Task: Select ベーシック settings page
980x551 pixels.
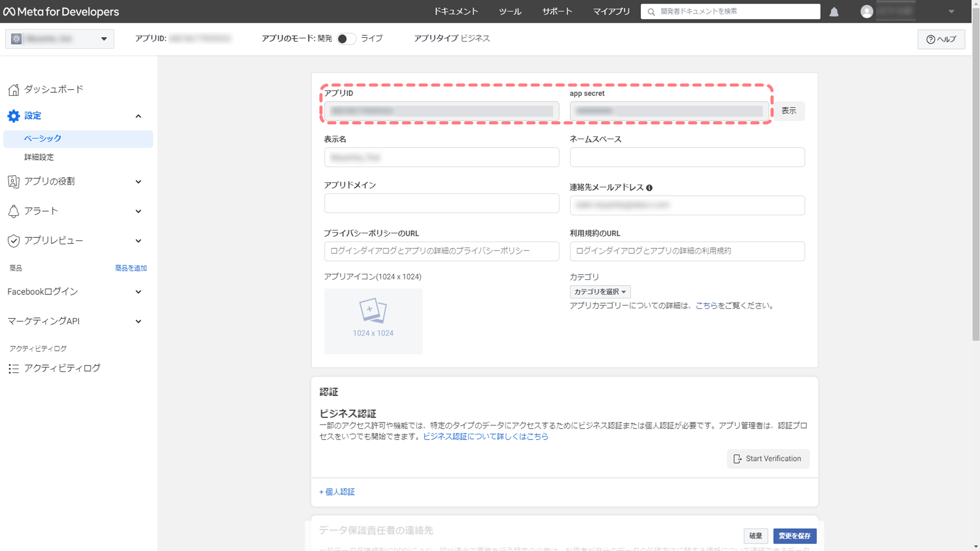Action: coord(78,138)
